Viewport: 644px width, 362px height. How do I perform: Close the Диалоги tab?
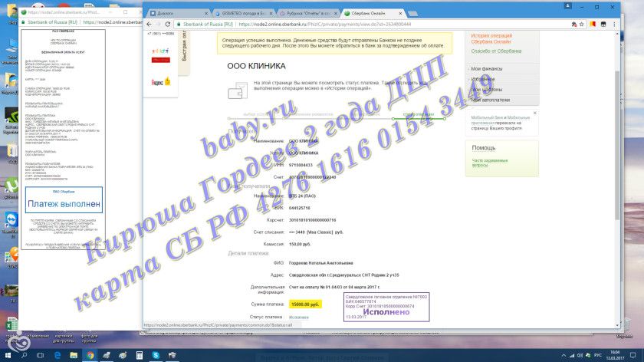pyautogui.click(x=206, y=14)
